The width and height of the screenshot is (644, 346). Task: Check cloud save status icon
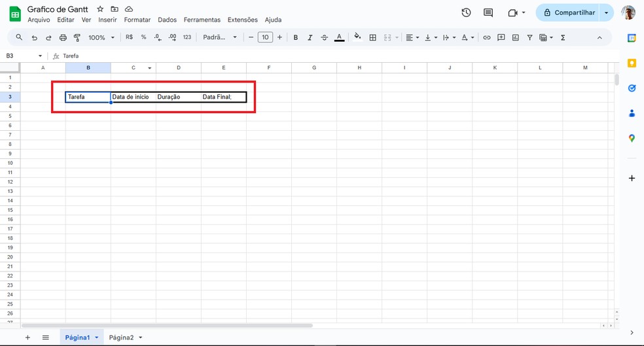[129, 9]
